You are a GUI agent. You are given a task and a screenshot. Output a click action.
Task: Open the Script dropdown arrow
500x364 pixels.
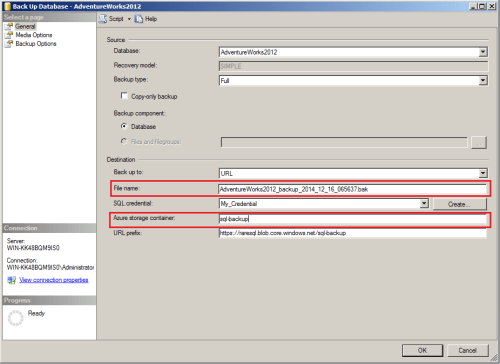129,19
